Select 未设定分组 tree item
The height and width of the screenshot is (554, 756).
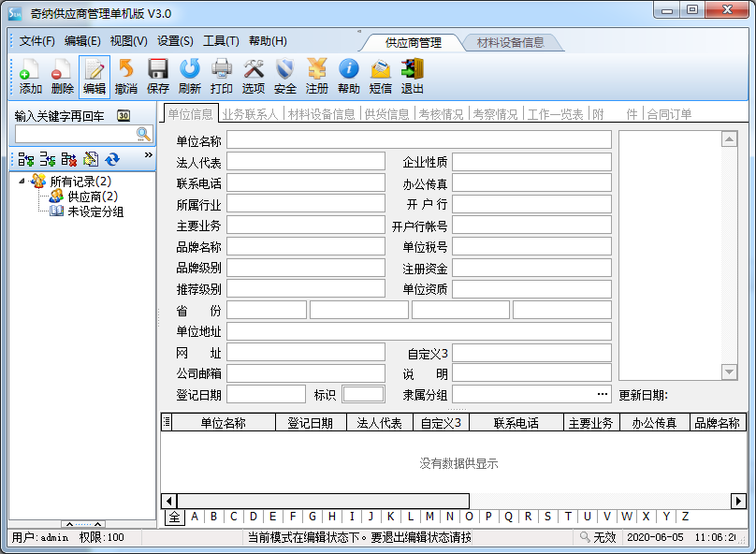click(x=95, y=211)
